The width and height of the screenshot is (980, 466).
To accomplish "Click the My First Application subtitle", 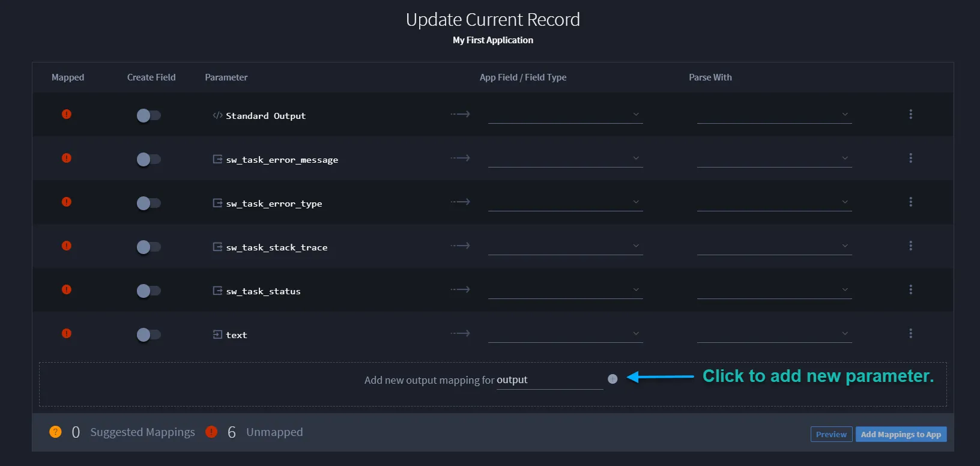I will [x=493, y=40].
